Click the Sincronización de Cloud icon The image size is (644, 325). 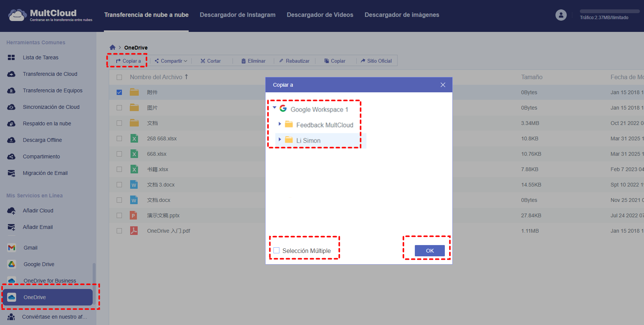[x=11, y=107]
